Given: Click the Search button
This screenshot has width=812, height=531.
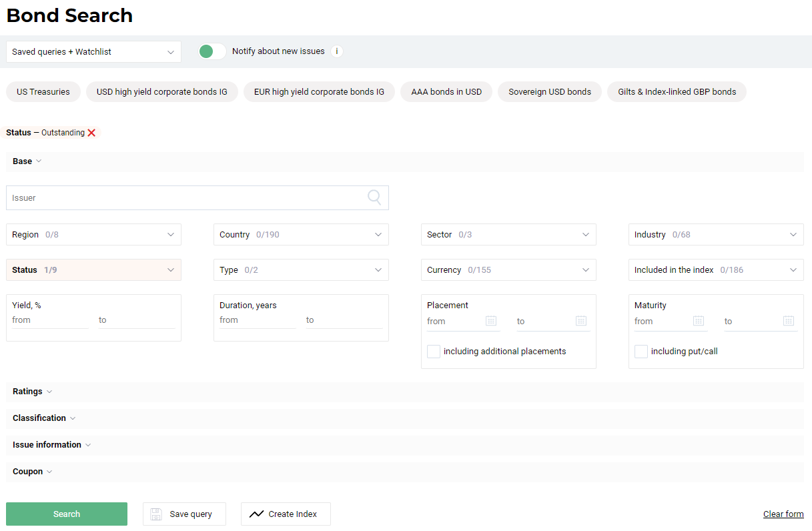Looking at the screenshot, I should click(x=66, y=514).
